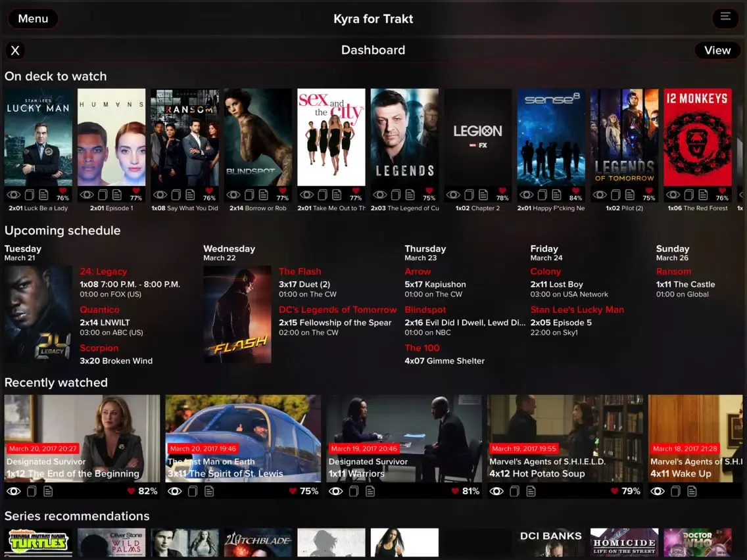Toggle watched eye under Legion poster
The height and width of the screenshot is (560, 747).
(453, 195)
